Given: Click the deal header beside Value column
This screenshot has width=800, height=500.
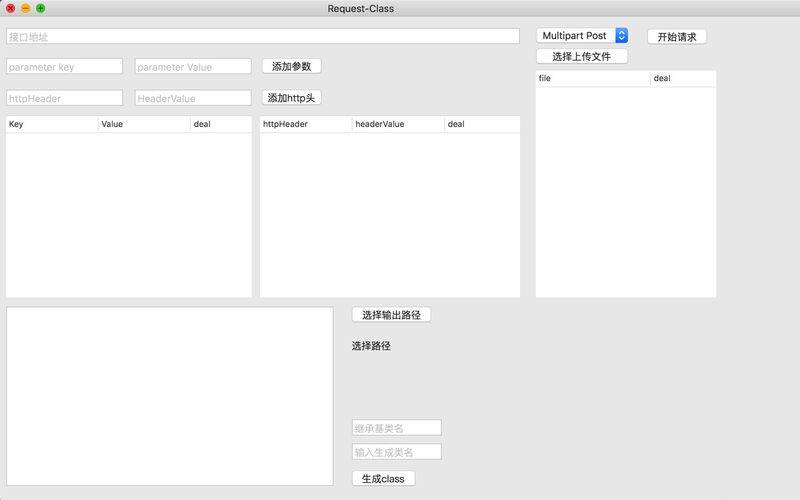Looking at the screenshot, I should tap(221, 124).
